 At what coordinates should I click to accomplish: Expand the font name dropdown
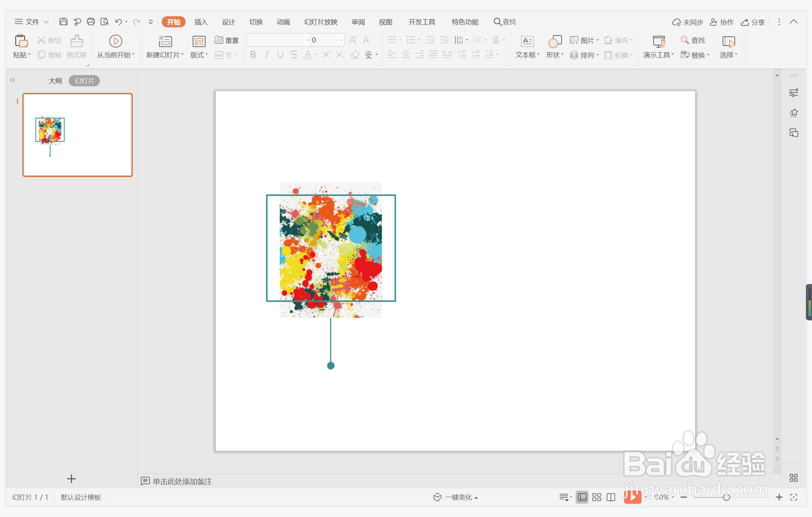coord(307,40)
